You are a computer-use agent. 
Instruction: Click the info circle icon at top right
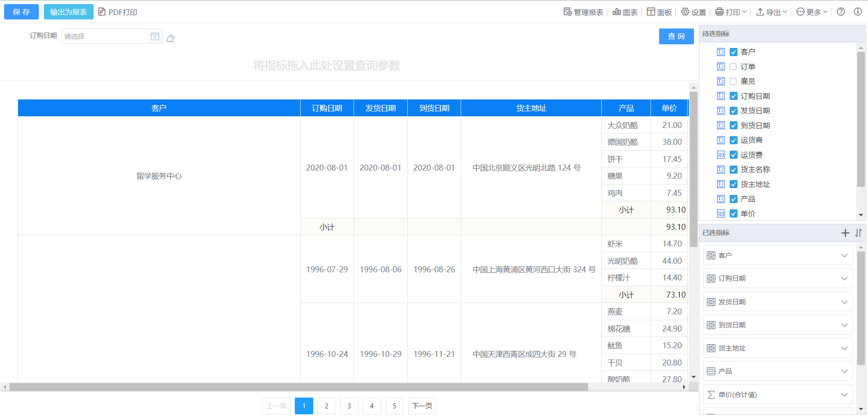858,12
